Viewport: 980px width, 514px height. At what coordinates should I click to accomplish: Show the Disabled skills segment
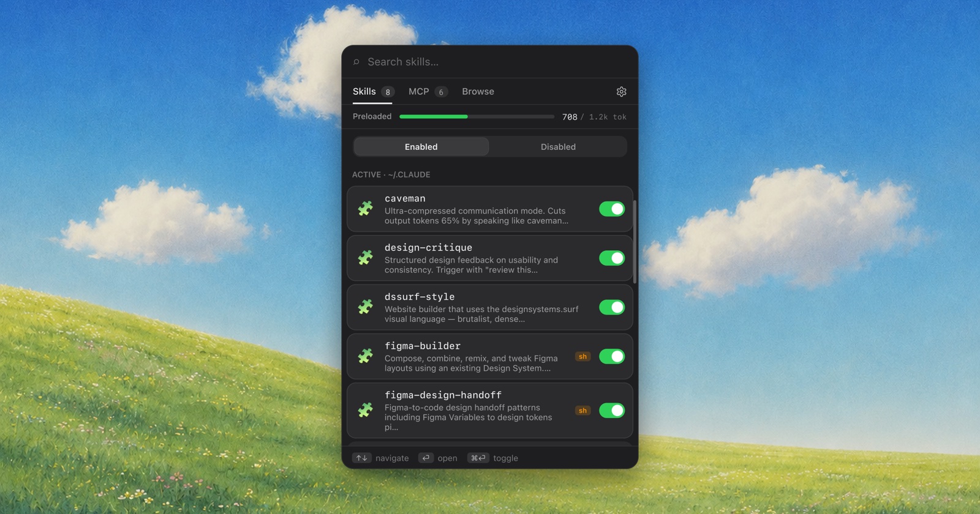(558, 147)
